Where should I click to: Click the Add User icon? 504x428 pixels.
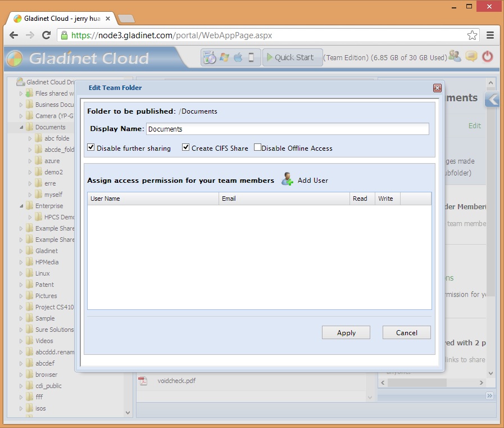[x=288, y=180]
